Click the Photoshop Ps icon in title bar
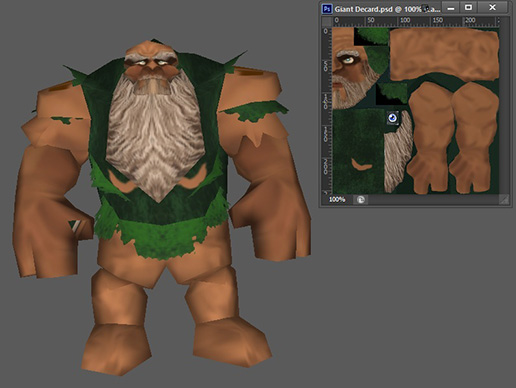This screenshot has width=516, height=388. [327, 9]
